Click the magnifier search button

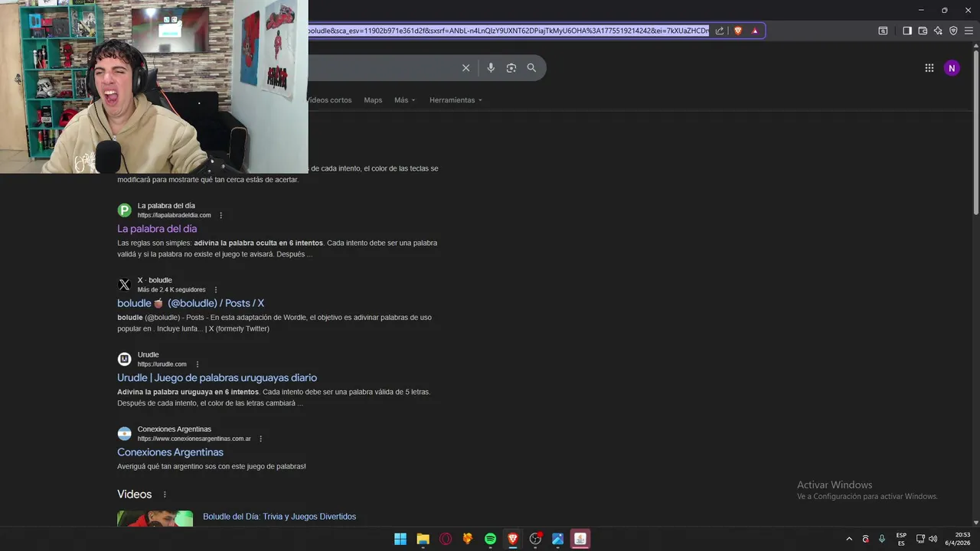tap(531, 68)
